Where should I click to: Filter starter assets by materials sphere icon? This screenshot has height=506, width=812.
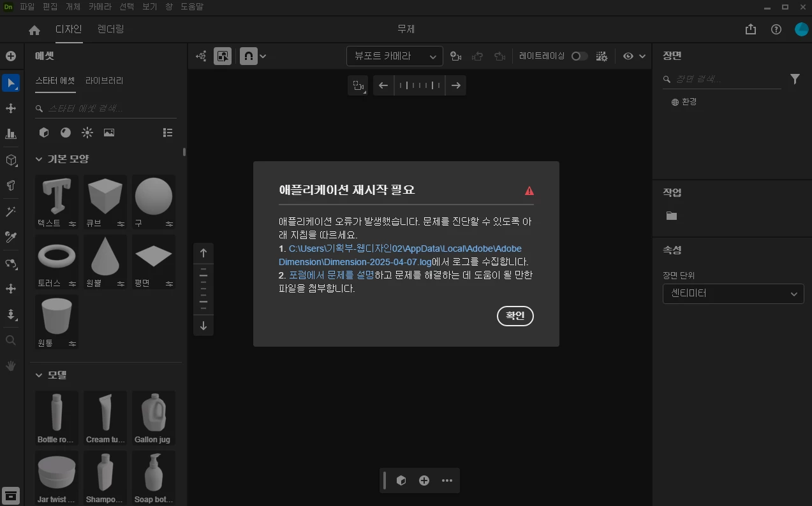pyautogui.click(x=66, y=133)
